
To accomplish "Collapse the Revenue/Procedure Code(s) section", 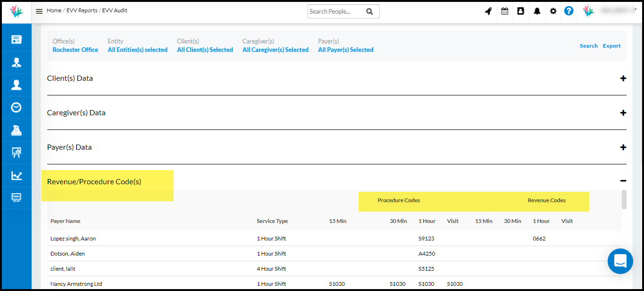I will [623, 181].
